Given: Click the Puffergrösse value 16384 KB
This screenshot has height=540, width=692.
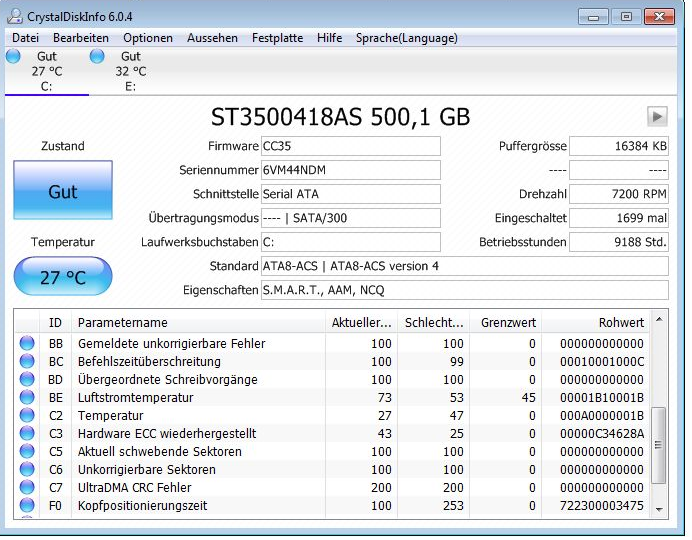Looking at the screenshot, I should tap(619, 146).
